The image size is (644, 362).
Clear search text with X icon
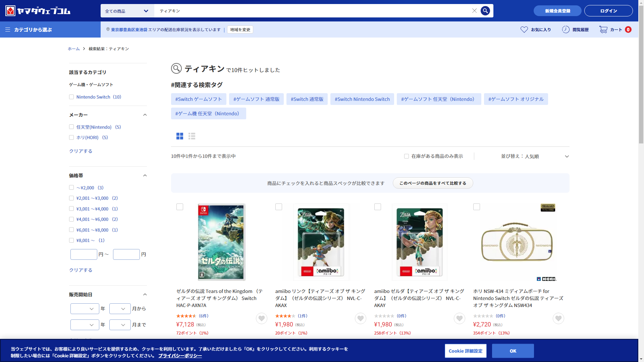[x=474, y=11]
